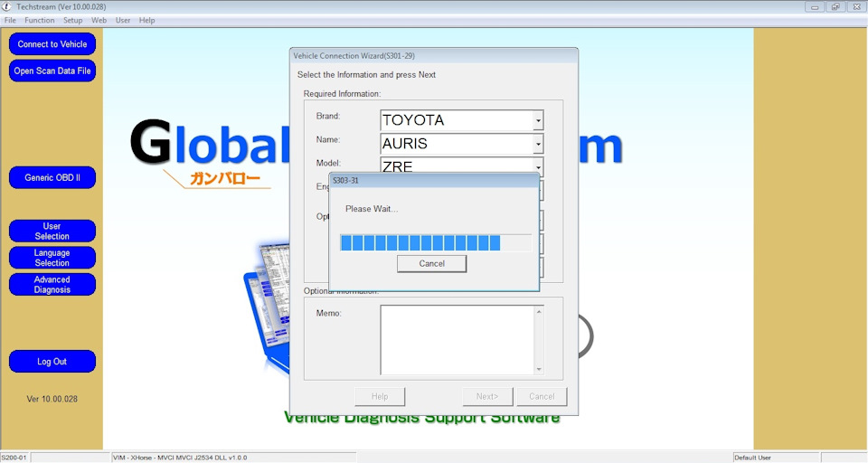Click the Techstream title bar icon
868x463 pixels.
pos(6,6)
